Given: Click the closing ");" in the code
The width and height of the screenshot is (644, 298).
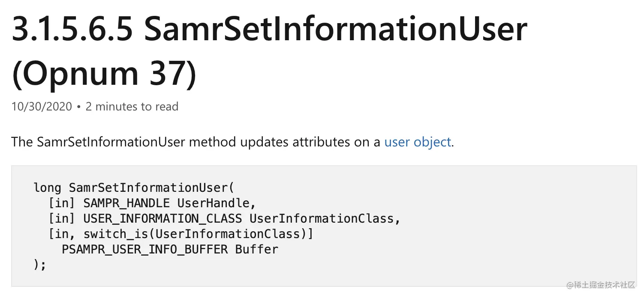Looking at the screenshot, I should [x=39, y=265].
